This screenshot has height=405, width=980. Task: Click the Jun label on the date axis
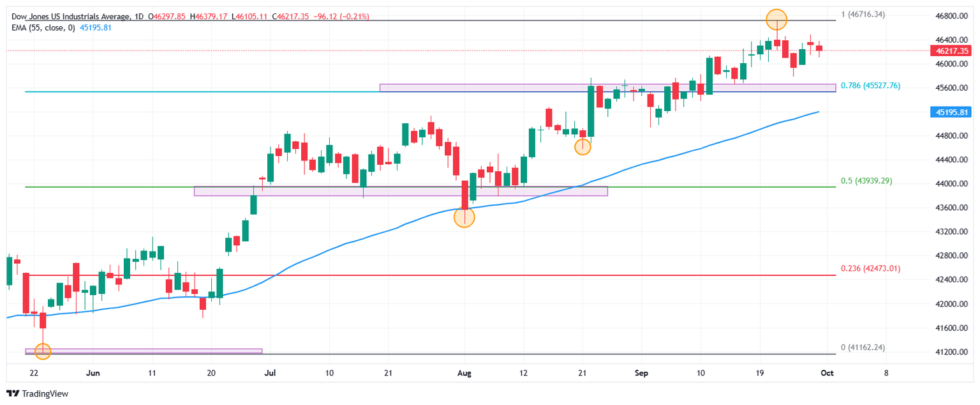pyautogui.click(x=93, y=372)
